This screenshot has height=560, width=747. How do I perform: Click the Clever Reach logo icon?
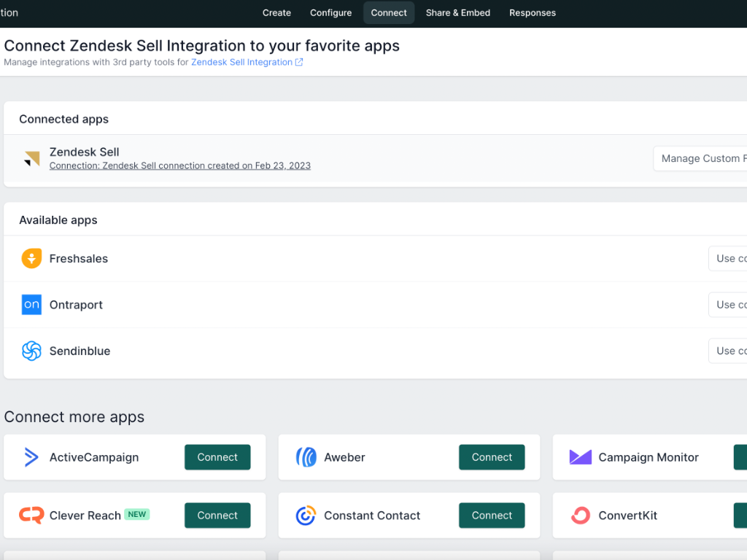(31, 516)
